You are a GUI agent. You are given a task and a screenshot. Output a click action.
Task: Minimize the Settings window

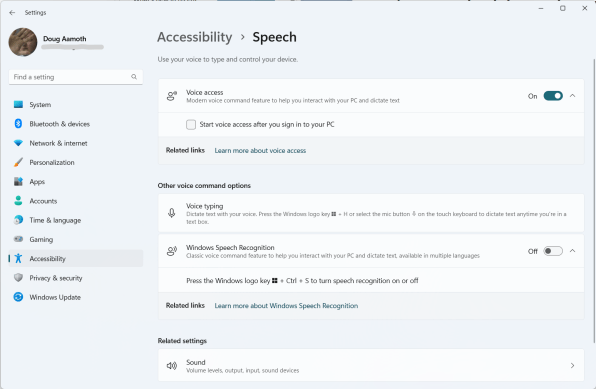(541, 8)
